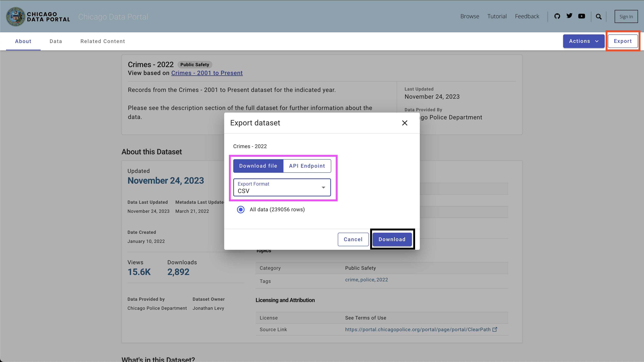Viewport: 644px width, 362px height.
Task: Cancel the export dialog
Action: 353,239
